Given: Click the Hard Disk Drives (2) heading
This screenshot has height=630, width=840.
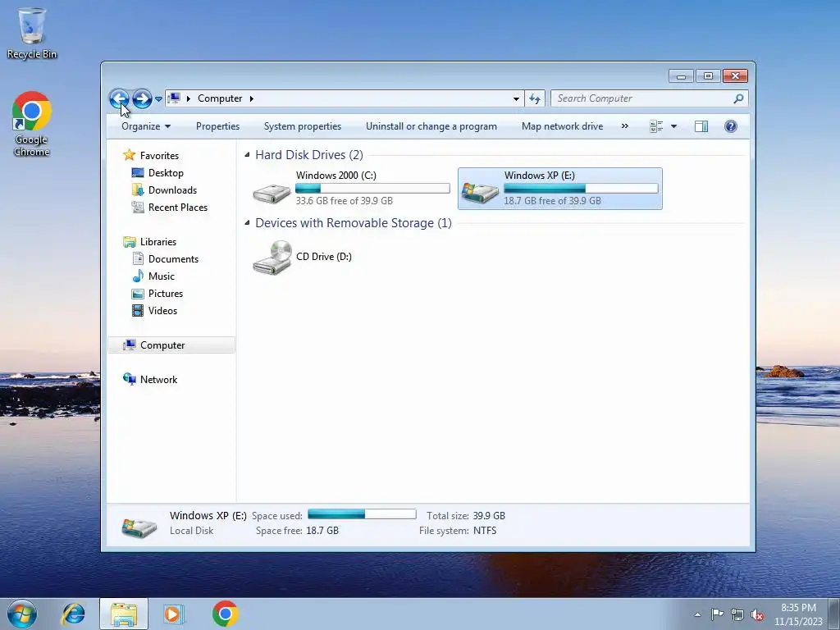Looking at the screenshot, I should (309, 155).
